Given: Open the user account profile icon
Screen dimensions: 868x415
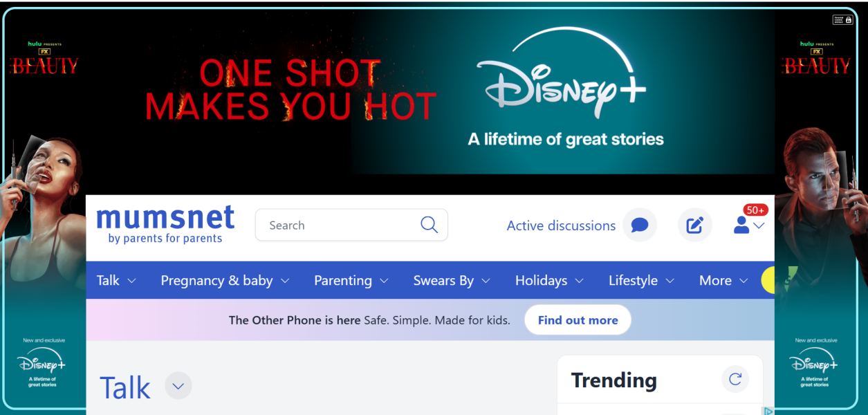Looking at the screenshot, I should (x=741, y=225).
